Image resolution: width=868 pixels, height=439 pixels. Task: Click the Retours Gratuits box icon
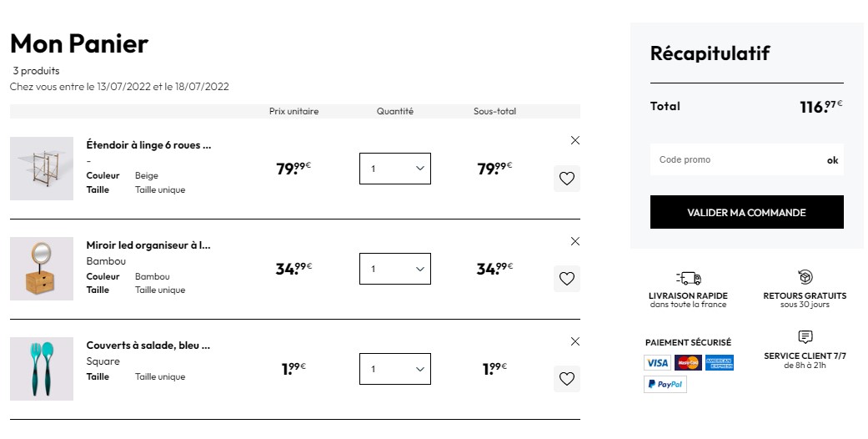pos(805,276)
